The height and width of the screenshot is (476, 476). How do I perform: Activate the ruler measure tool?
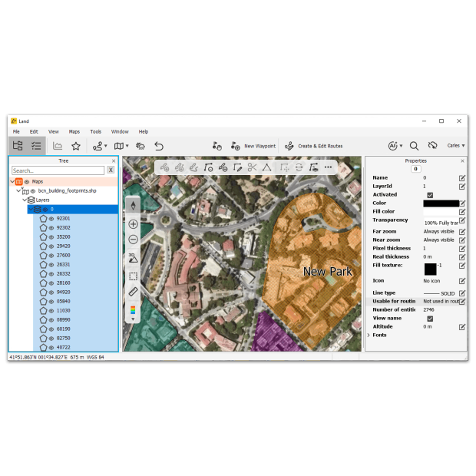tap(133, 292)
